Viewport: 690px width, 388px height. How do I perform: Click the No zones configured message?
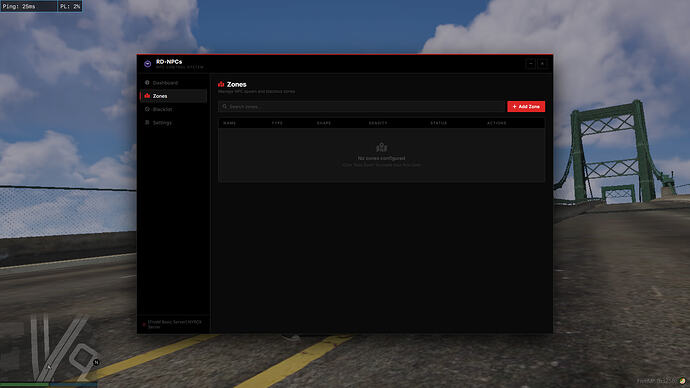(x=382, y=158)
